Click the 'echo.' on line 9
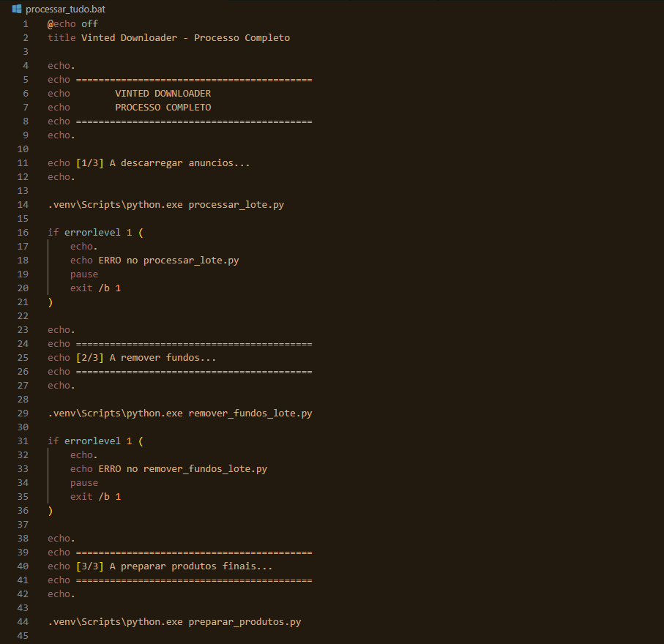 pos(61,135)
